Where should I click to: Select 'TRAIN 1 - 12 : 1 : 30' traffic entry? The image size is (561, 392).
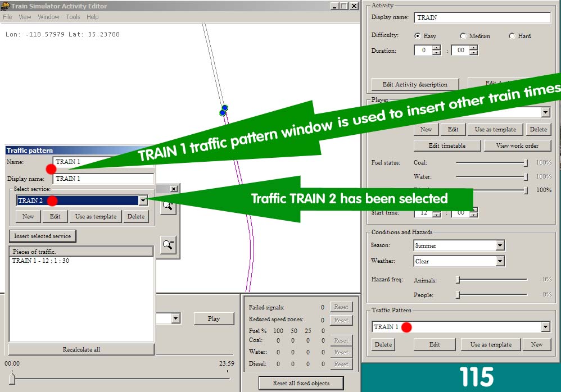click(40, 261)
